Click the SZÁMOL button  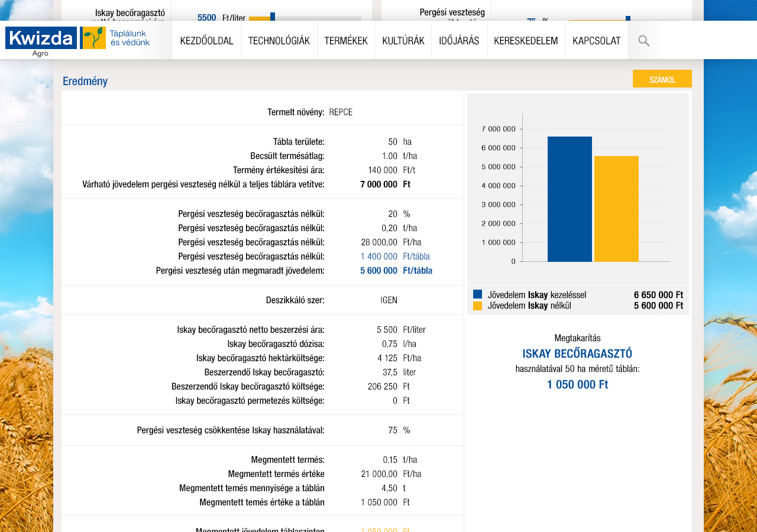point(662,79)
